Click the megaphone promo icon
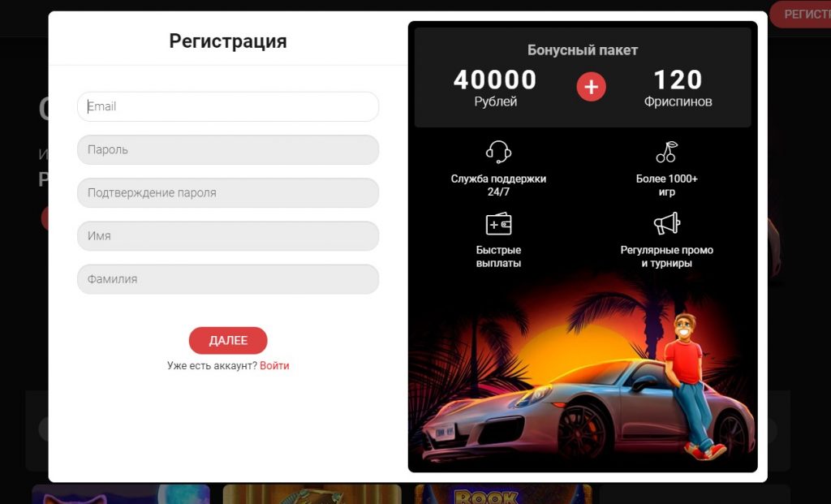 tap(667, 223)
